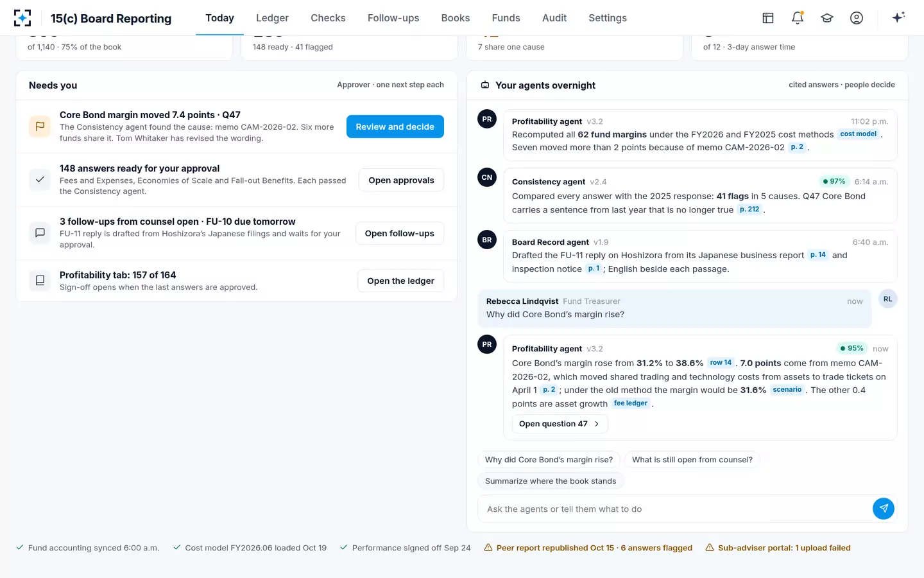Click the 97% confidence badge
The height and width of the screenshot is (578, 924).
coord(834,181)
